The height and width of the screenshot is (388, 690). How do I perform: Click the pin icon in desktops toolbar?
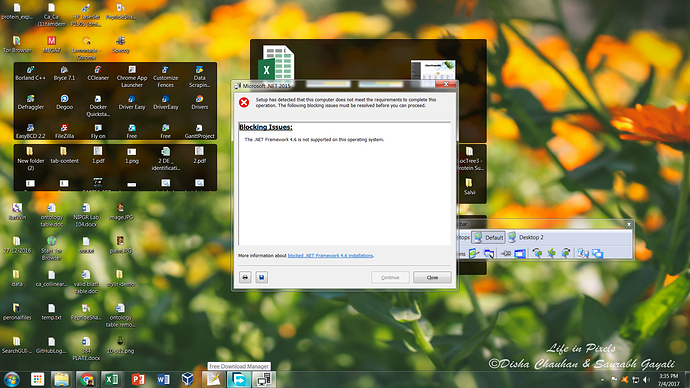pos(506,253)
